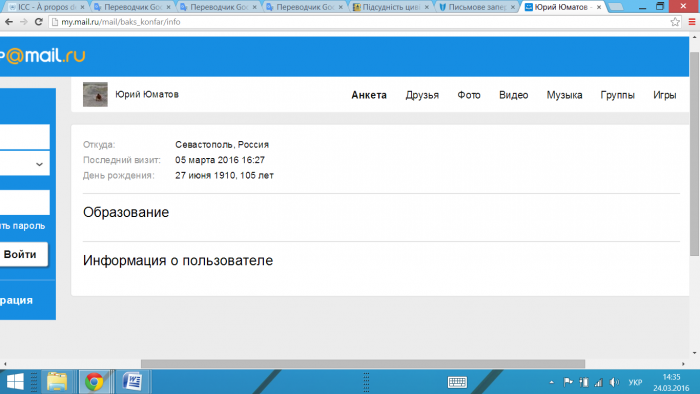Click the Chrome taskbar icon
Screen dimensions: 700x394
(x=94, y=382)
